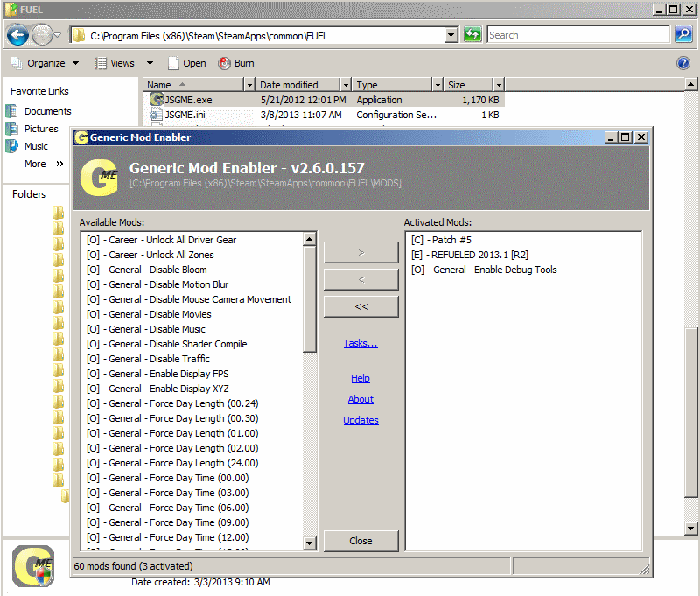Viewport: 700px width, 596px height.
Task: Click the green Refresh icon by address bar
Action: point(472,34)
